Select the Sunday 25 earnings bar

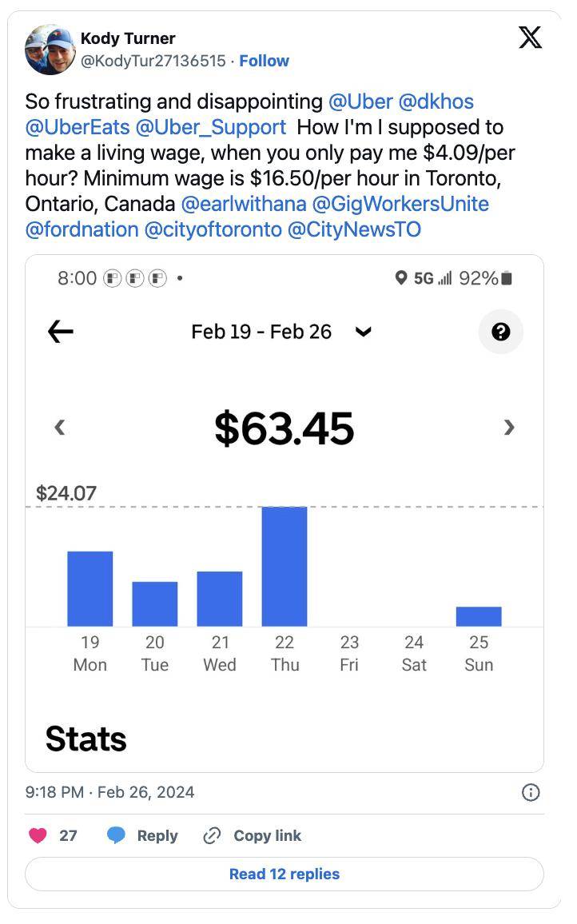pyautogui.click(x=479, y=616)
